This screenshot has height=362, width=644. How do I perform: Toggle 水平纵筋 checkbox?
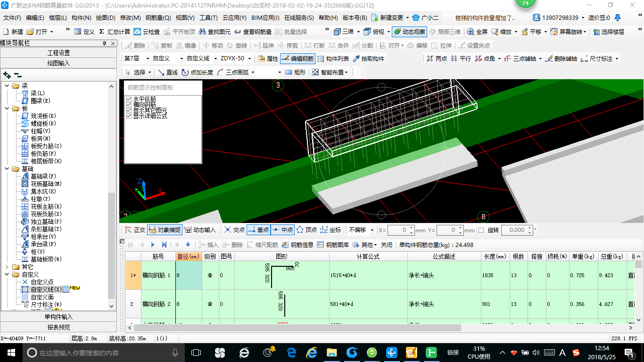[x=129, y=99]
